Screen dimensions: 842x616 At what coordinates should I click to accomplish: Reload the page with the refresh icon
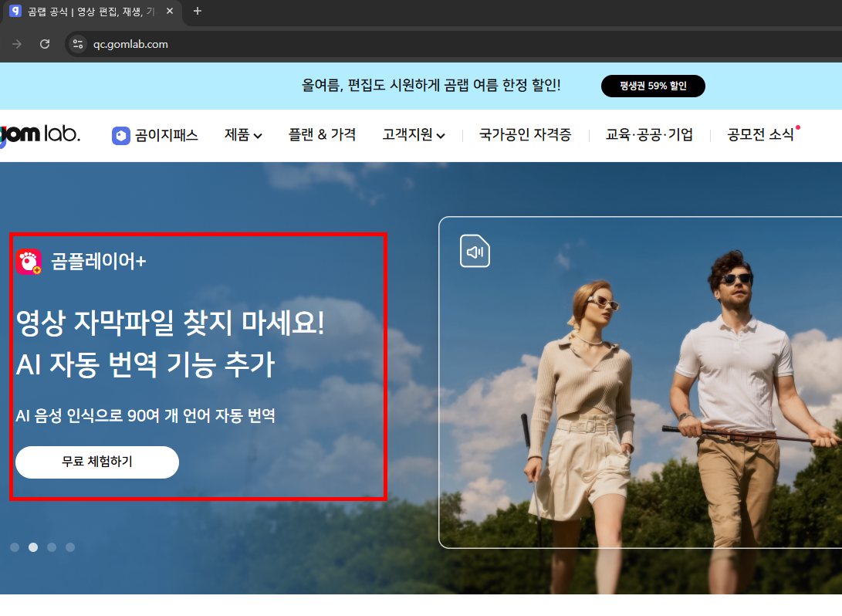point(44,44)
